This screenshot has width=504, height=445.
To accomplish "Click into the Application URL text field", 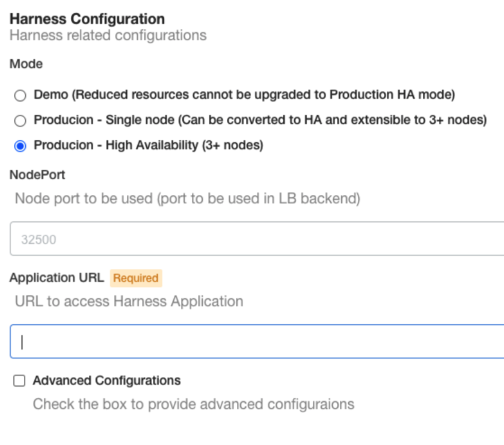I will (257, 342).
